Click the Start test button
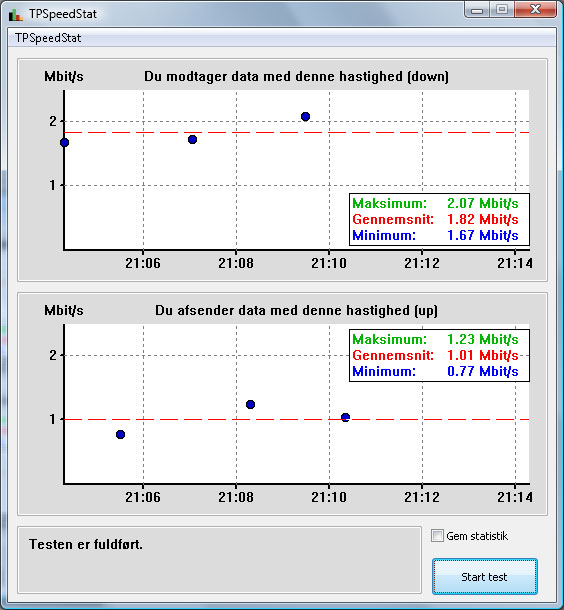The width and height of the screenshot is (564, 610). [485, 577]
